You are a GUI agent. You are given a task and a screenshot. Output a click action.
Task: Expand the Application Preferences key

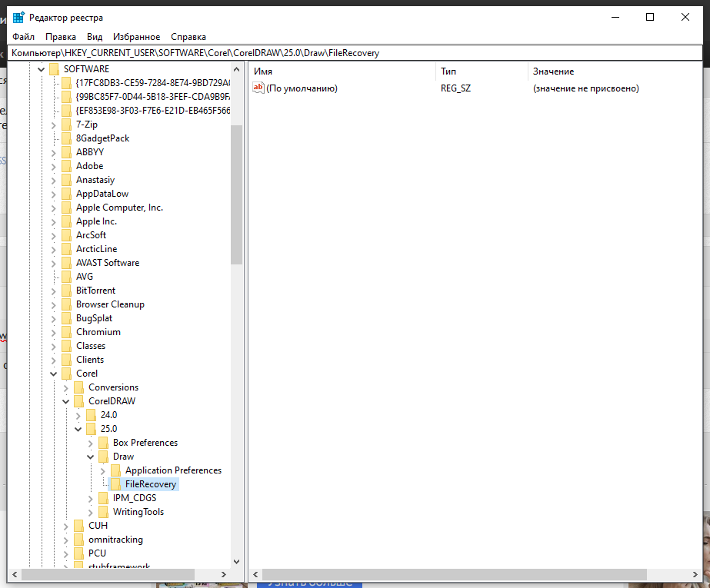point(103,471)
